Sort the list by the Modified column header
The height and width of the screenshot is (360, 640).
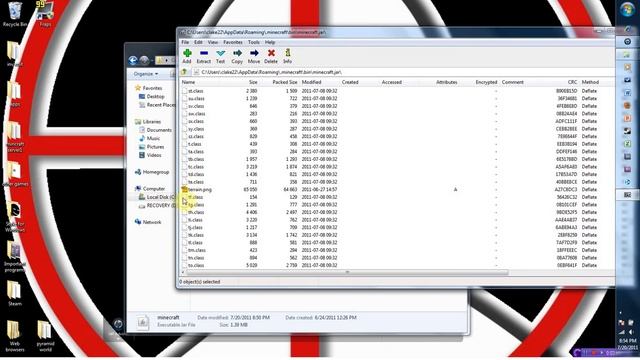coord(311,82)
